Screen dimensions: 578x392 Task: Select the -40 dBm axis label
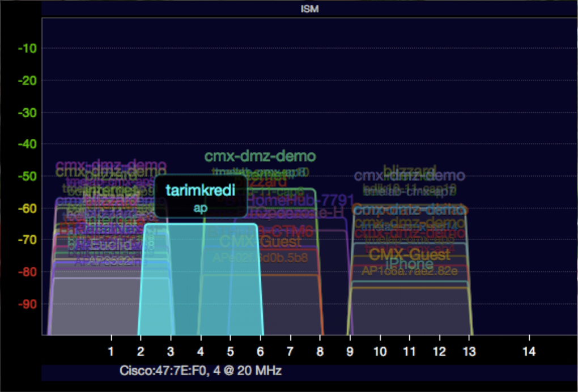click(x=28, y=144)
